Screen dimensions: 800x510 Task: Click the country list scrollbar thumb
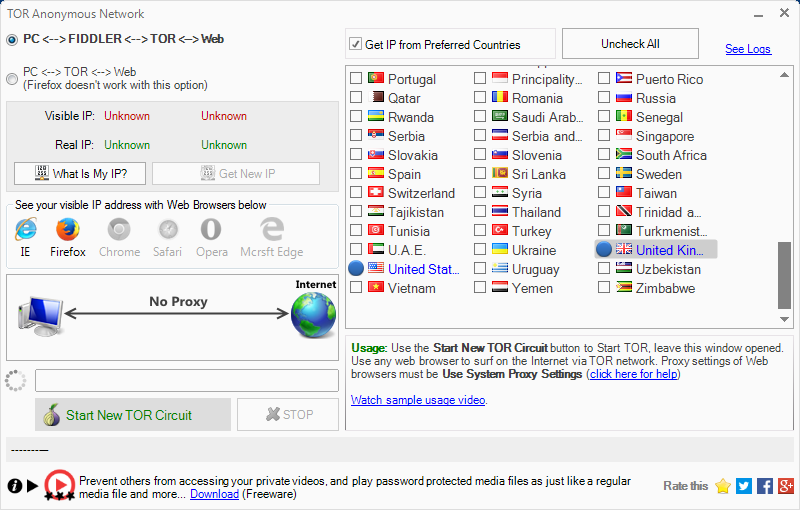[x=784, y=275]
